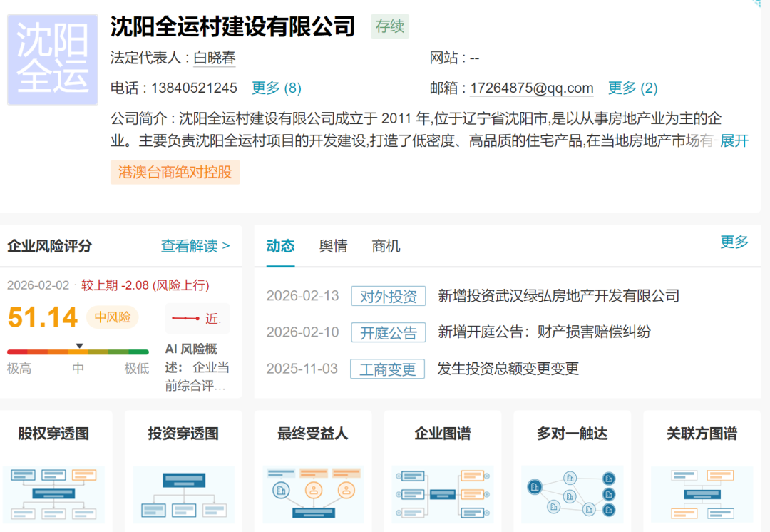This screenshot has height=532, width=770.
Task: Expand the company introduction with 展开
Action: 734,141
